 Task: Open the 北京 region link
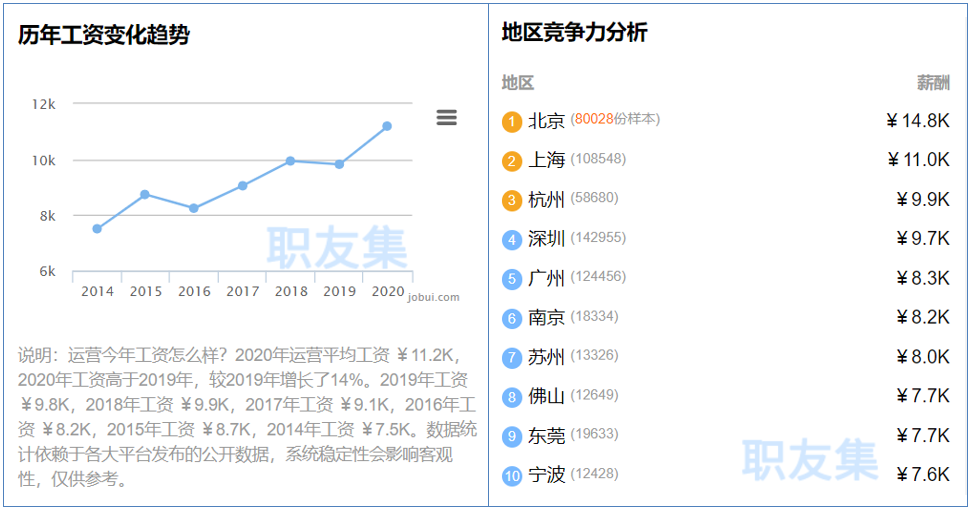[546, 121]
